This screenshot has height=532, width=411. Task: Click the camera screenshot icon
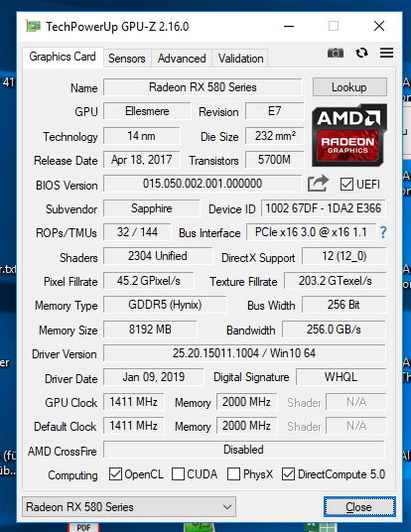pos(336,53)
